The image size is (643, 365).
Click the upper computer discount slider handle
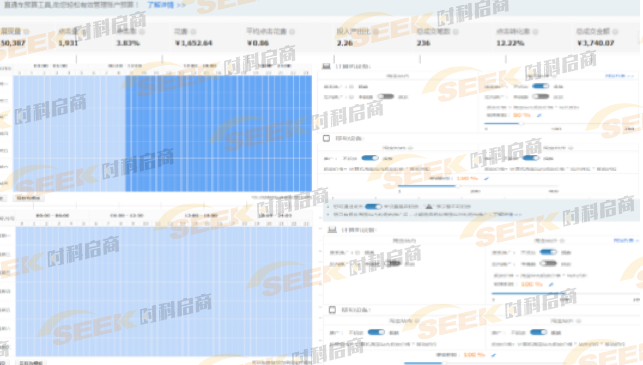tap(521, 123)
